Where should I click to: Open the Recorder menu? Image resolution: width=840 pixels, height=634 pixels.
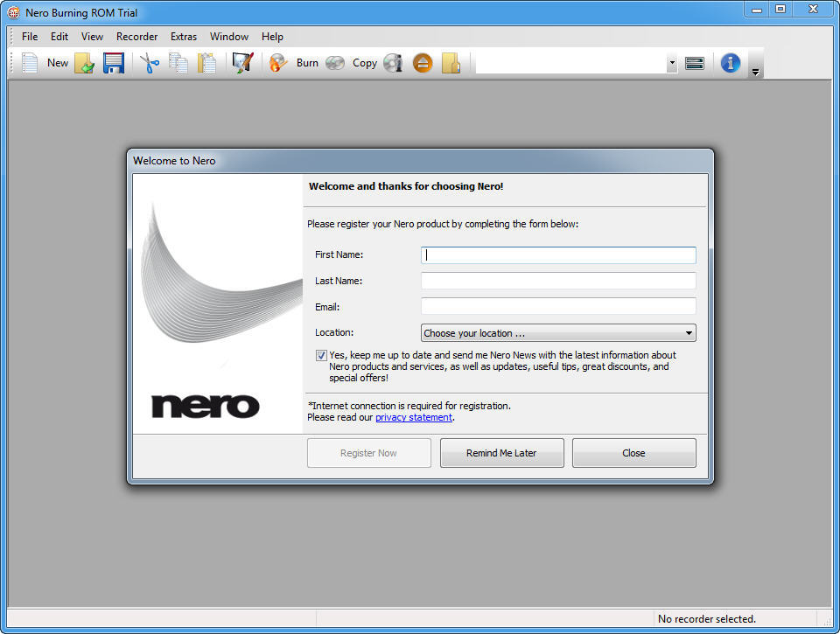tap(136, 37)
